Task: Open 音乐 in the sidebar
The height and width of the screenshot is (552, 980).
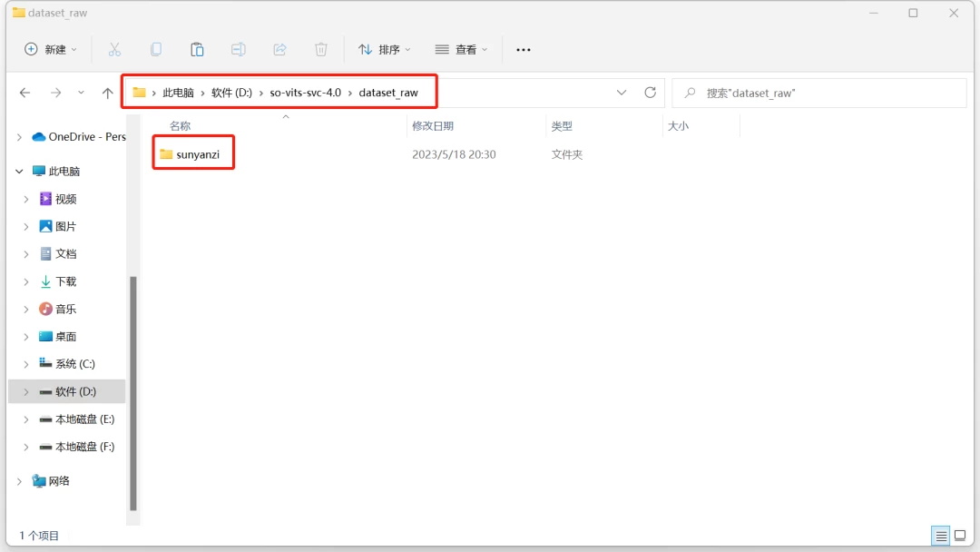Action: pyautogui.click(x=58, y=310)
